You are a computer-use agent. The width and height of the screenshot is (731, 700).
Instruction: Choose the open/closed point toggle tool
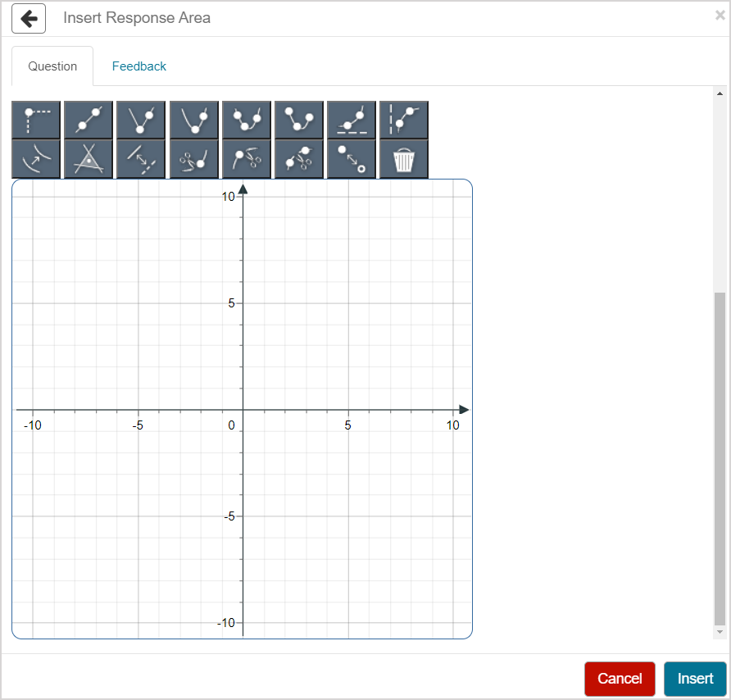coord(352,159)
